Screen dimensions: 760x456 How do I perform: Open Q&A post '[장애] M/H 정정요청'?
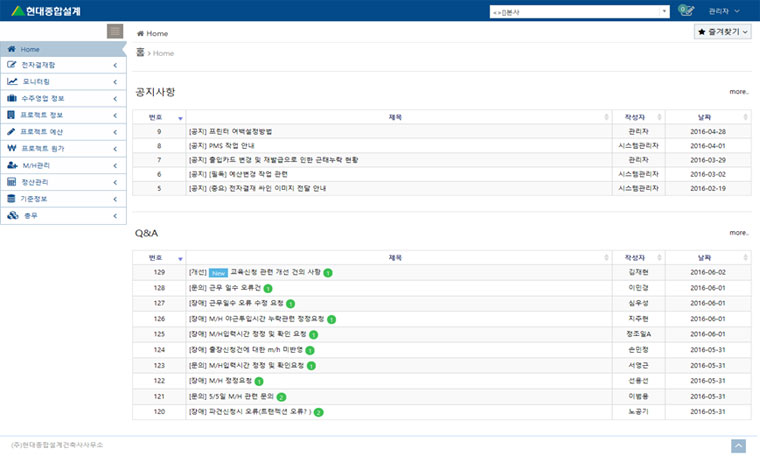click(220, 381)
